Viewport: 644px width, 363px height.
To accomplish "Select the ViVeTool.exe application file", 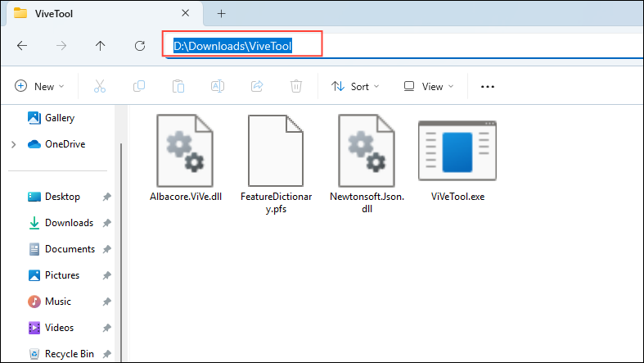I will coord(457,161).
